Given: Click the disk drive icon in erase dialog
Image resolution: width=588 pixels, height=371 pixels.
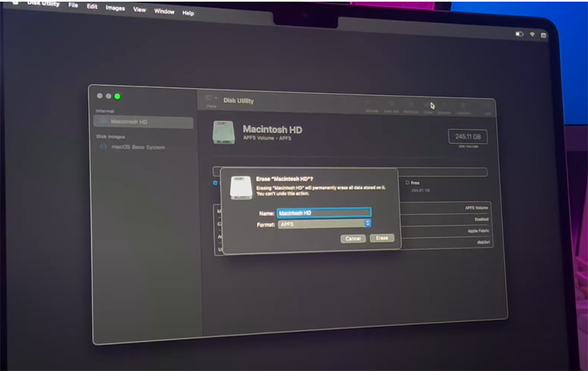Looking at the screenshot, I should click(241, 187).
